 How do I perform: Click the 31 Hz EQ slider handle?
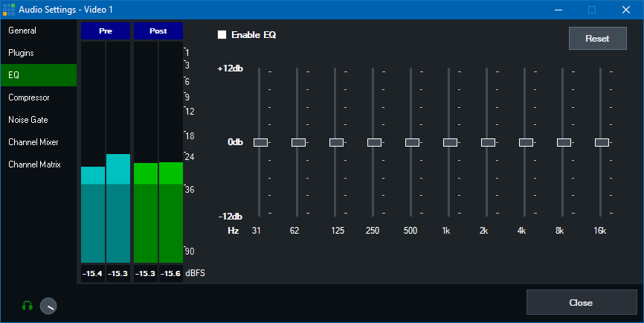pyautogui.click(x=260, y=142)
